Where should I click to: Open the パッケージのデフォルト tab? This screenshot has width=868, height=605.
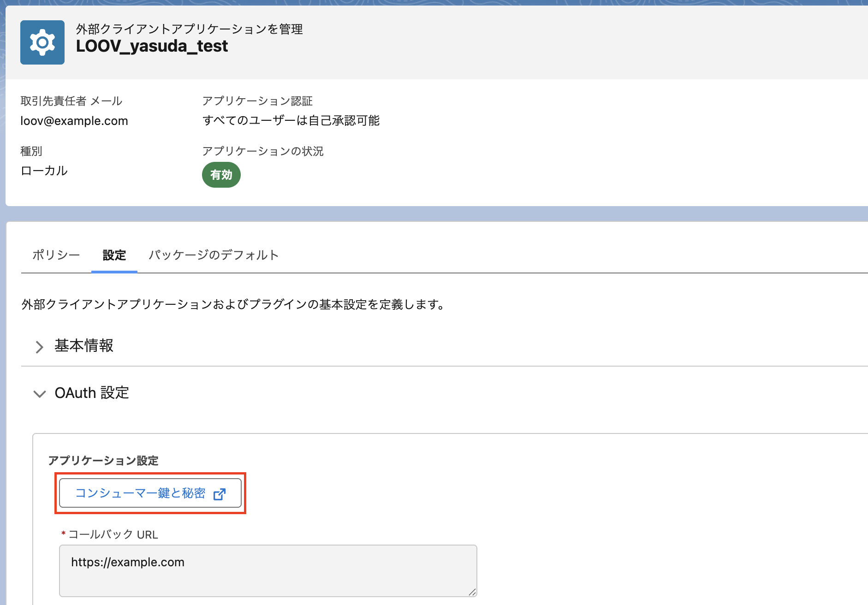[214, 255]
